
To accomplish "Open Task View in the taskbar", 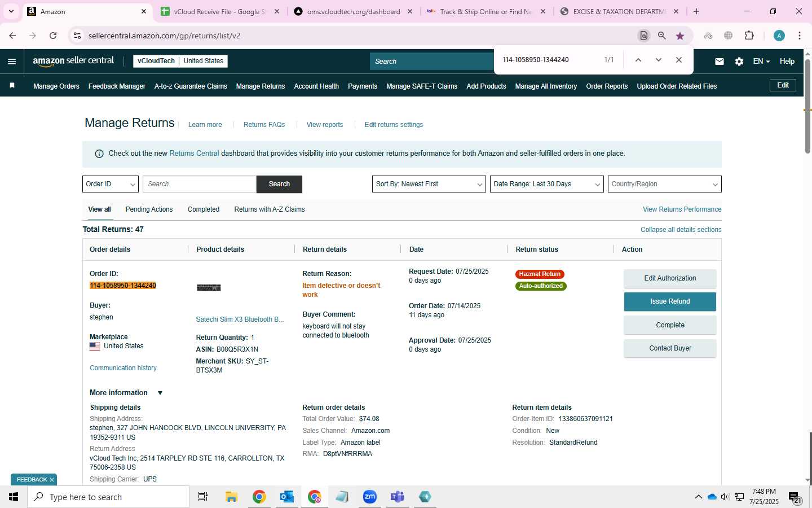I will coord(203,497).
